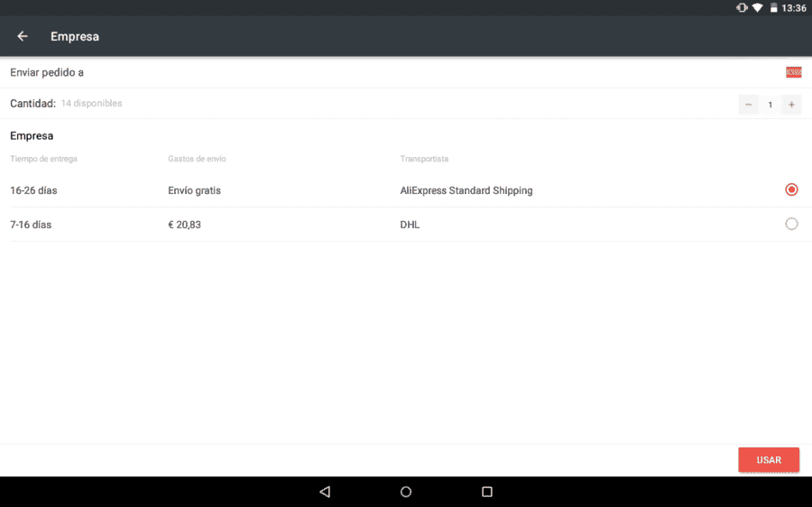Viewport: 812px width, 507px height.
Task: Tap the '7-16 días' delivery time
Action: click(x=31, y=225)
